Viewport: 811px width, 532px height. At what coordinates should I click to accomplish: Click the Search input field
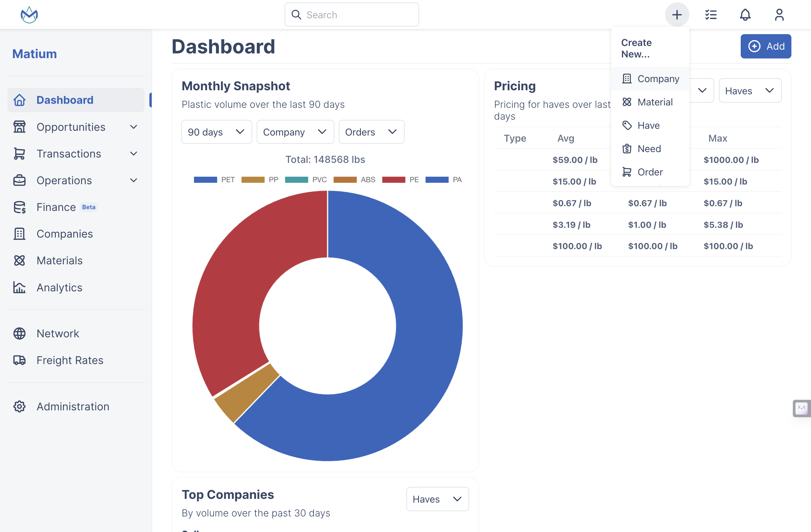[x=352, y=15]
